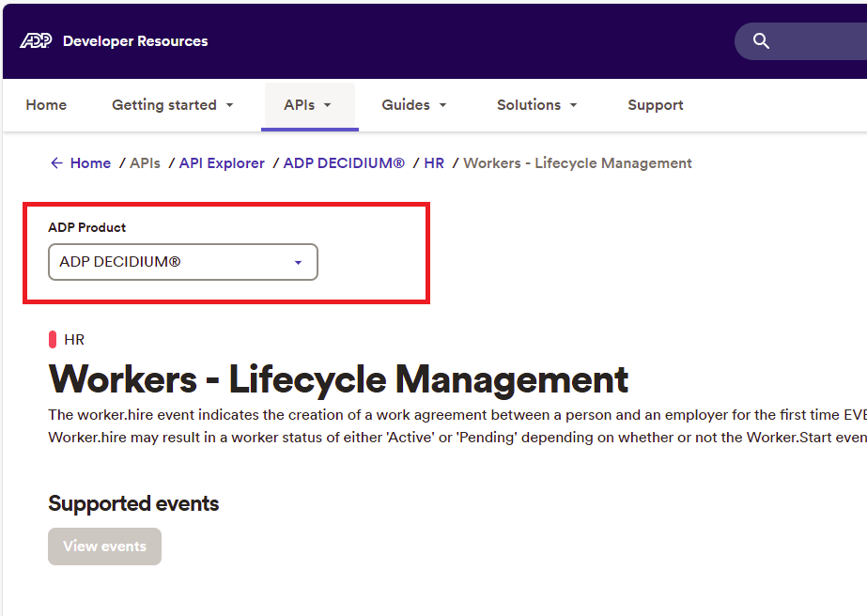Image resolution: width=867 pixels, height=616 pixels.
Task: Expand the Solutions dropdown caret
Action: 573,105
